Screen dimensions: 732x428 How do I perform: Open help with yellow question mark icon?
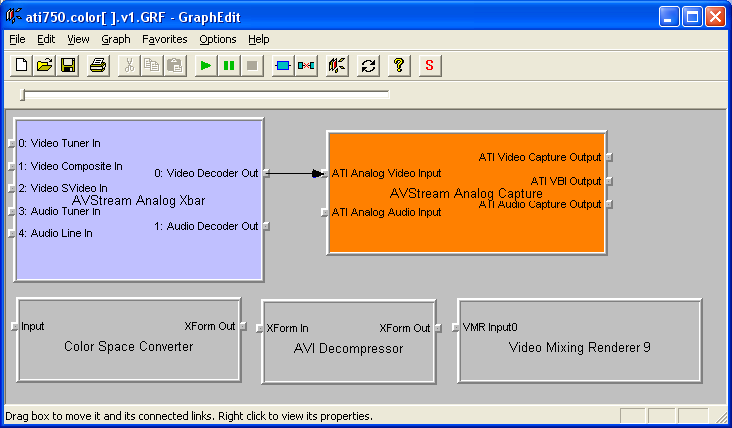tap(399, 65)
